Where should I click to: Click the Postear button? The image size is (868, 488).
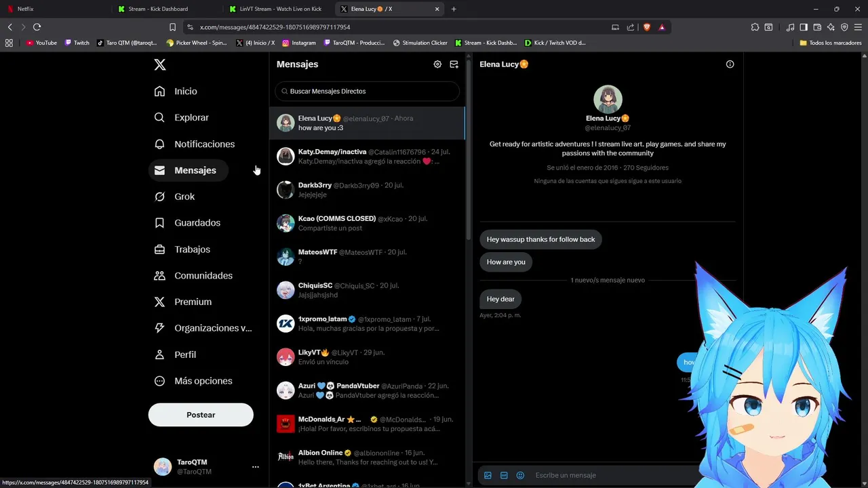coord(201,415)
